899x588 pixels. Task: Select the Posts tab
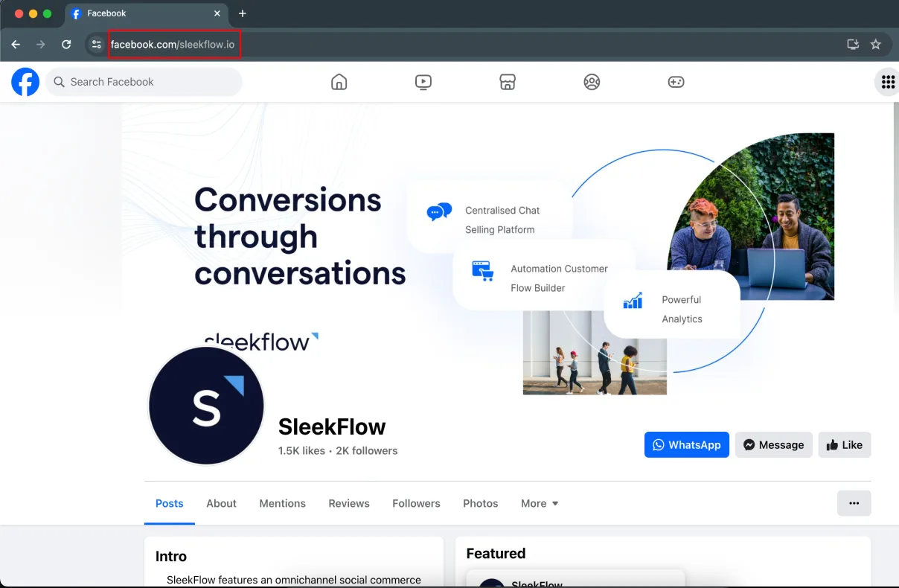[170, 503]
